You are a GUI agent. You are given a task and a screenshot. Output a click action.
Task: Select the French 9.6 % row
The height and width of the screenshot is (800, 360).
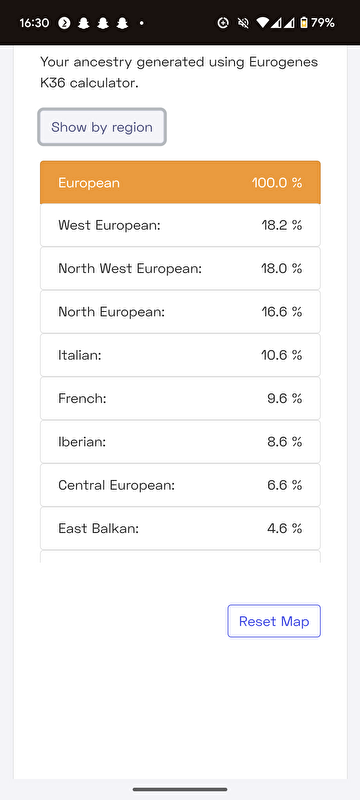click(x=181, y=398)
